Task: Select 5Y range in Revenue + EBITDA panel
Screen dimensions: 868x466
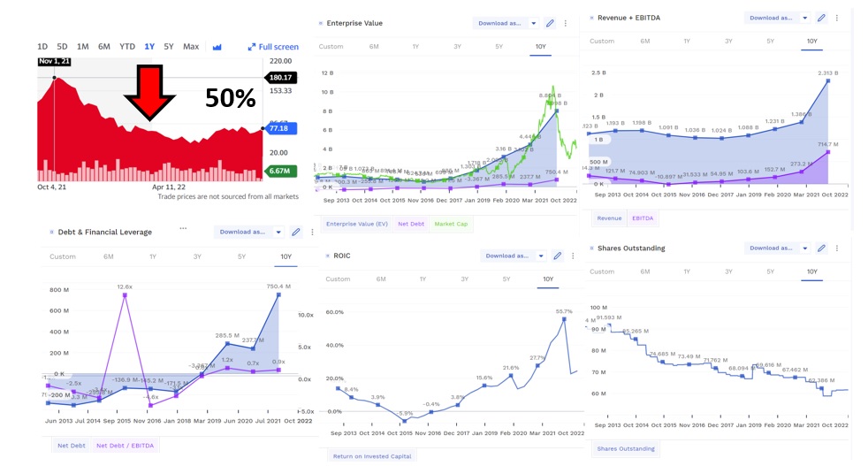Action: [770, 41]
